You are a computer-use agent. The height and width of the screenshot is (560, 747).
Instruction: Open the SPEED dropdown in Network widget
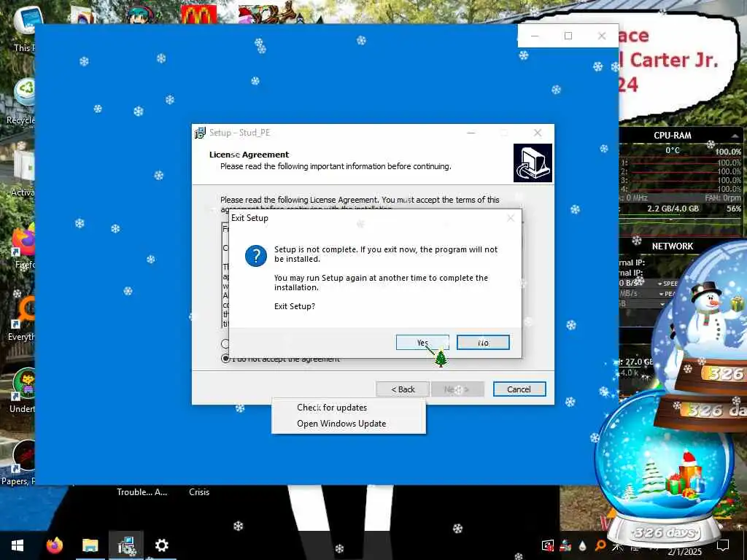(x=667, y=284)
